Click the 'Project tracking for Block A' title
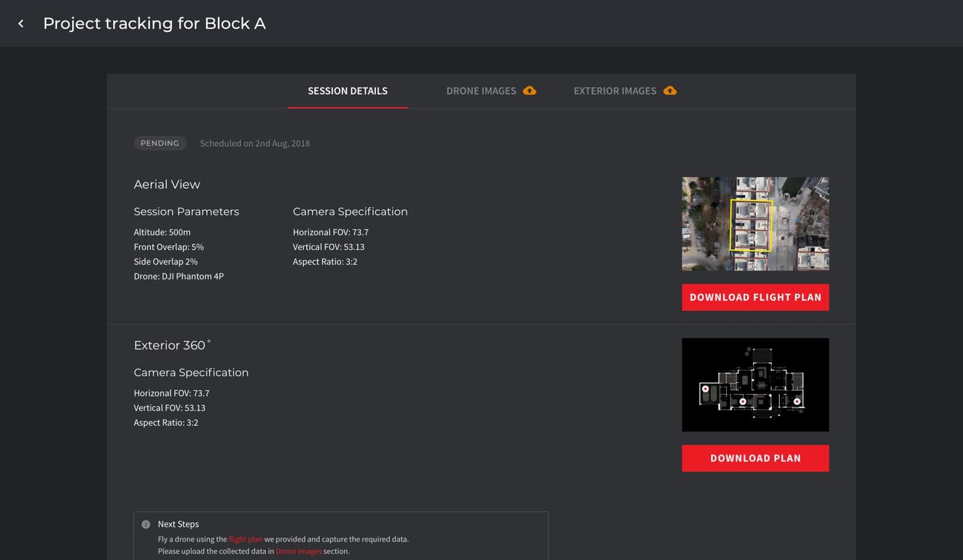This screenshot has height=560, width=963. [154, 23]
